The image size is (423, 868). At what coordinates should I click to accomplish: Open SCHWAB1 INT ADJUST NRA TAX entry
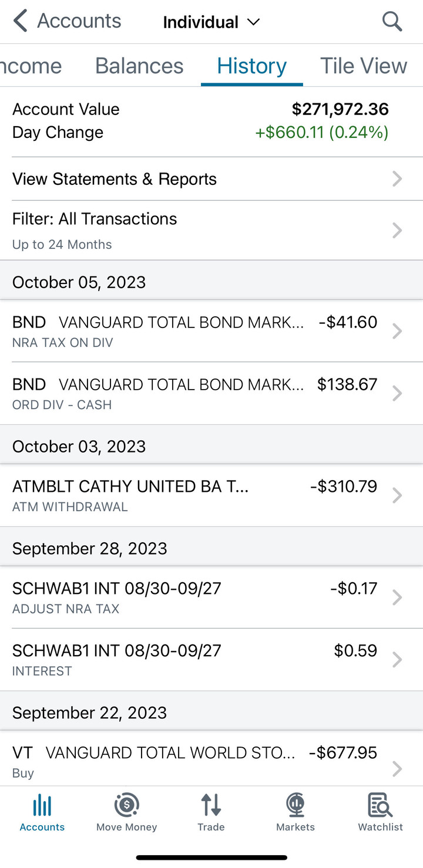(x=211, y=597)
